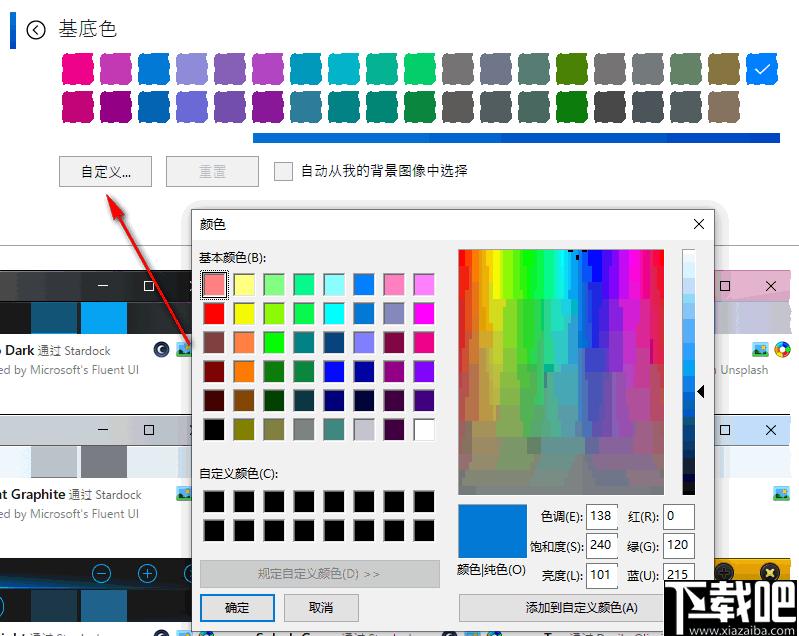Close the 颜色 color dialog

coord(699,225)
